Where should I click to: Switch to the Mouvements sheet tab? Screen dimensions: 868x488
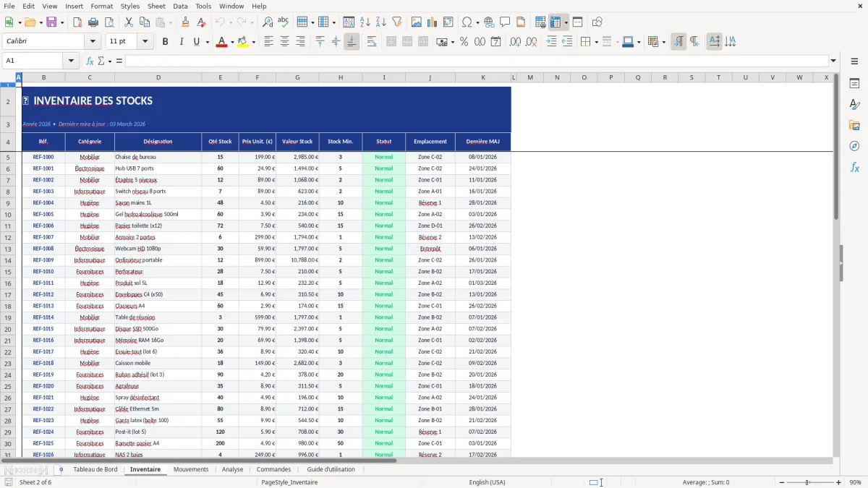(190, 468)
